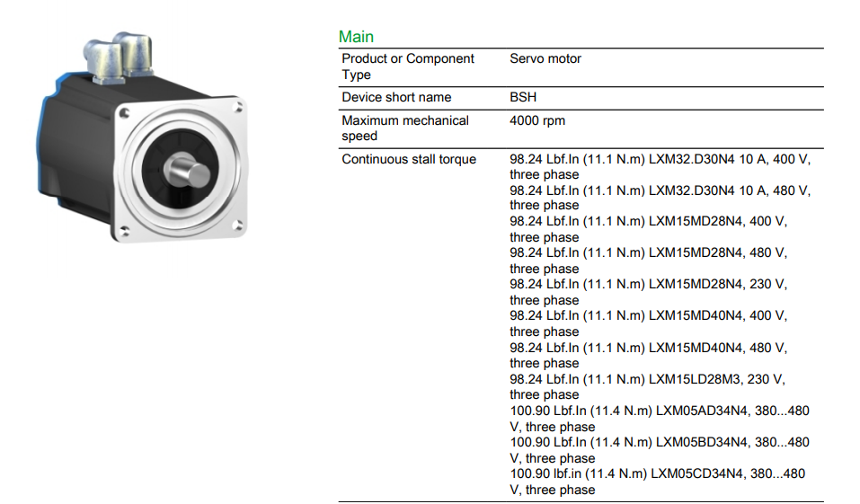Select 'Continuous stall torque' label

coord(409,159)
